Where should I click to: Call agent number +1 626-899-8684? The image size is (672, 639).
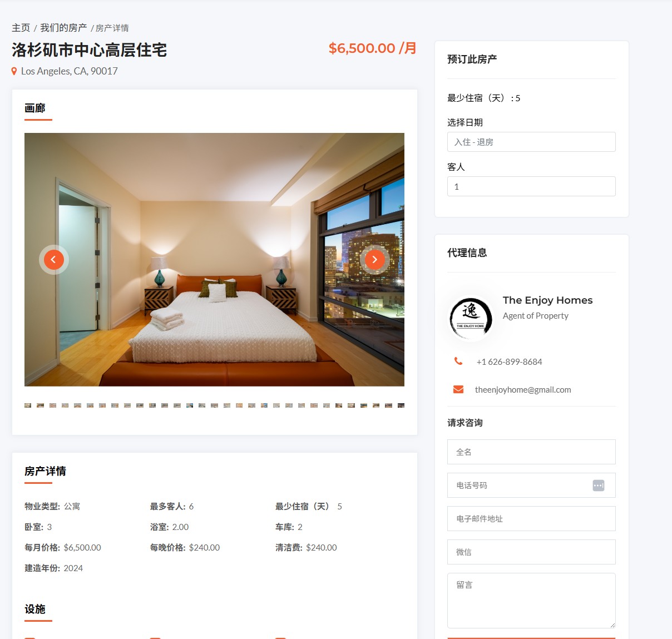tap(509, 361)
